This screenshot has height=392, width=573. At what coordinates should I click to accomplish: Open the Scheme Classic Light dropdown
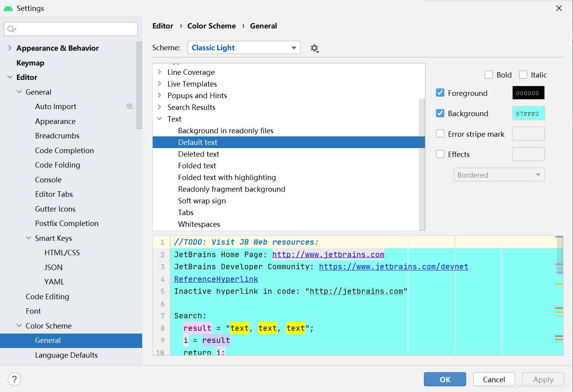244,48
